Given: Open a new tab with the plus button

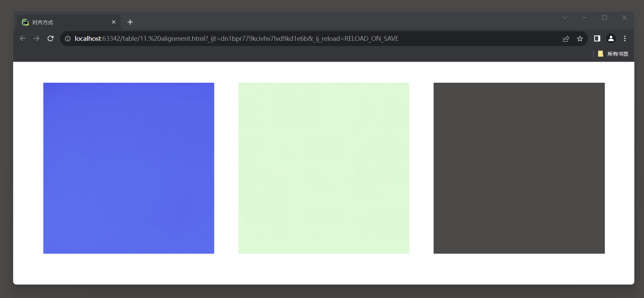Looking at the screenshot, I should point(130,22).
